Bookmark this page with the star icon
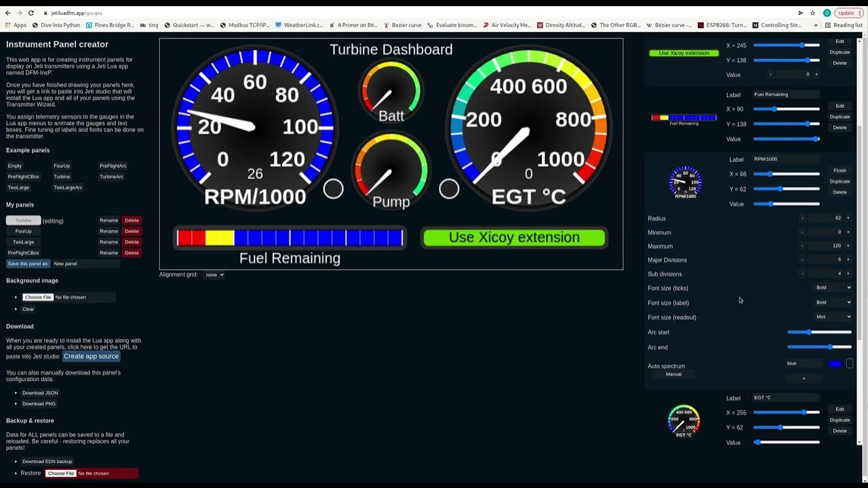Image resolution: width=868 pixels, height=488 pixels. click(x=812, y=13)
